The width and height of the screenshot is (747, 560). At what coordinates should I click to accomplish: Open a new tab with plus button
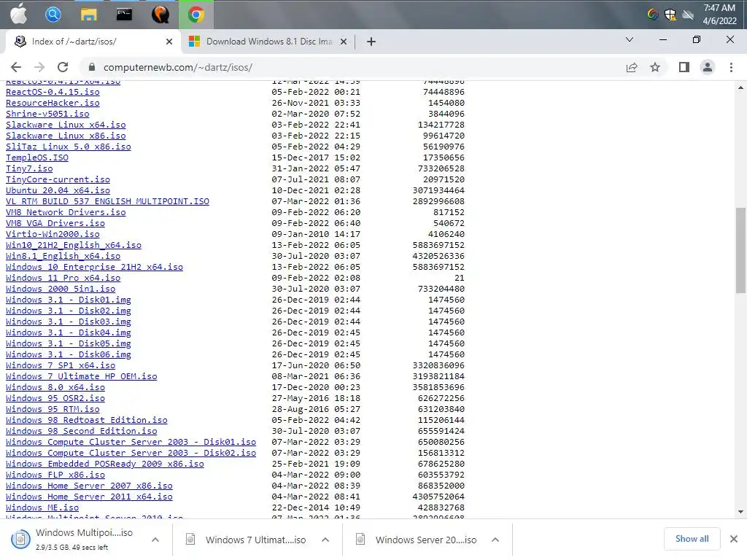tap(371, 42)
